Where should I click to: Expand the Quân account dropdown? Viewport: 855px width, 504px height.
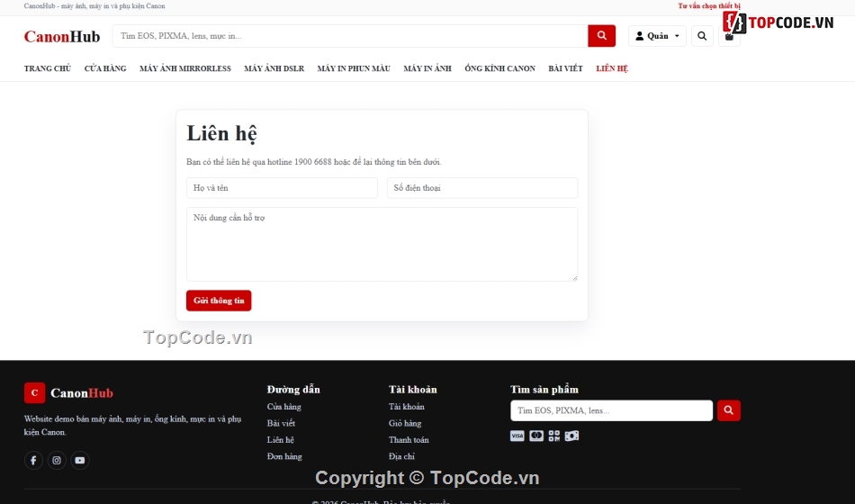[x=657, y=36]
